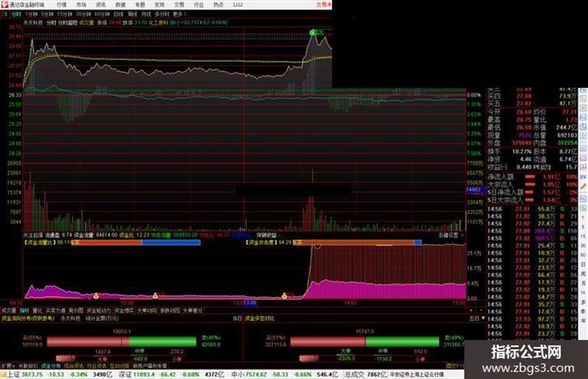Select the 日 period shortcut in right sidebar

coord(583,264)
